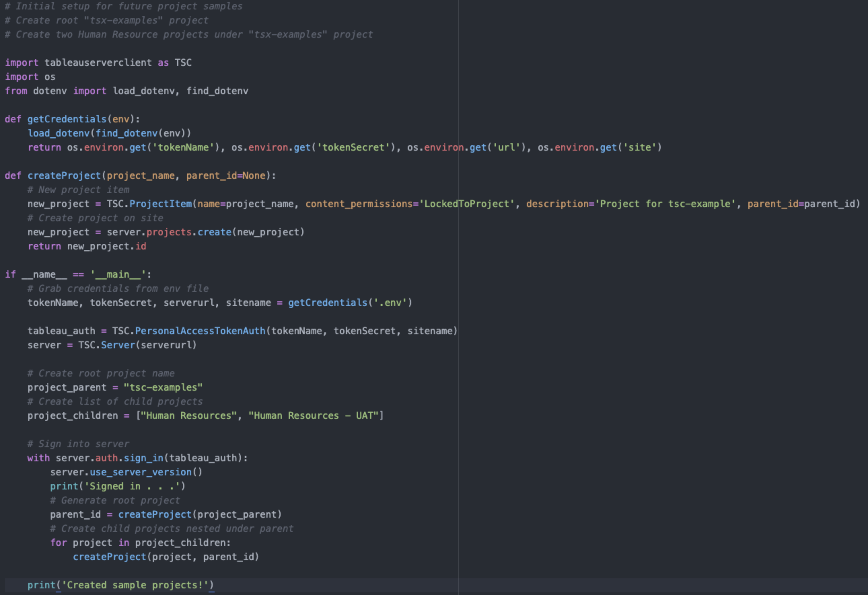Click the "tsc-examples" string assignment
Viewport: 868px width, 595px height.
click(163, 388)
